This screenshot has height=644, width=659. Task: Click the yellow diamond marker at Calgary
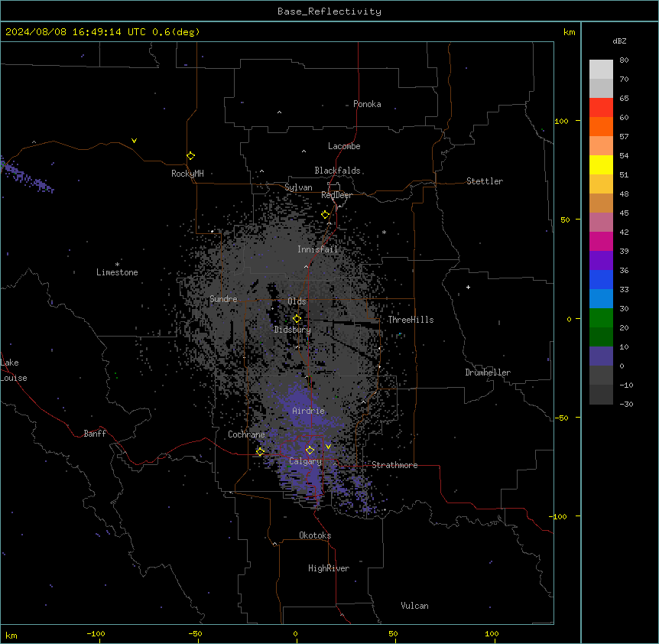310,450
